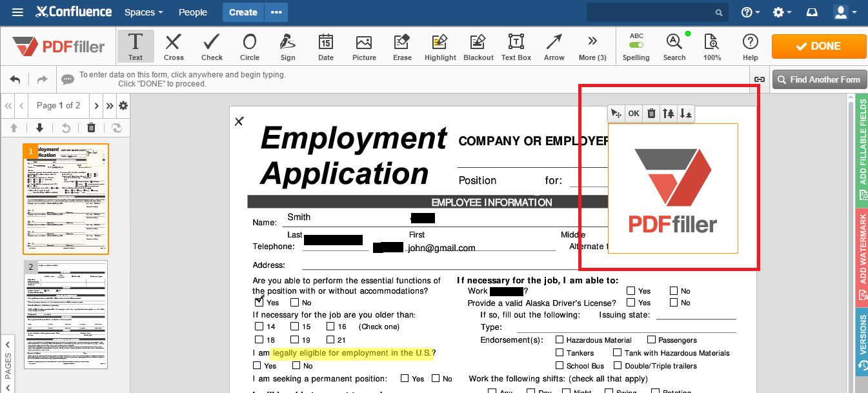Screen dimensions: 868x393
Task: Move selected page down
Action: [39, 128]
